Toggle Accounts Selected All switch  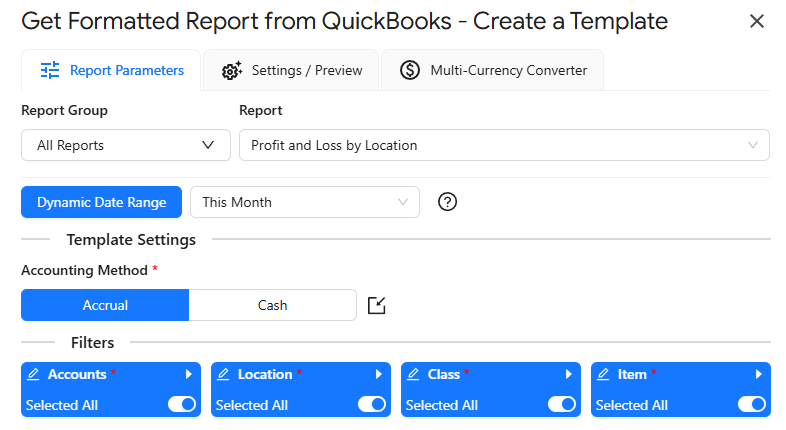click(x=181, y=404)
